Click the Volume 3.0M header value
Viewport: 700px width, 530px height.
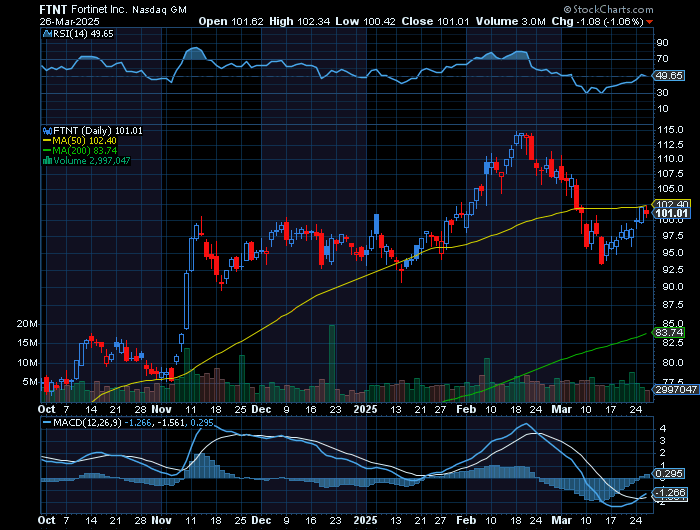(x=510, y=21)
